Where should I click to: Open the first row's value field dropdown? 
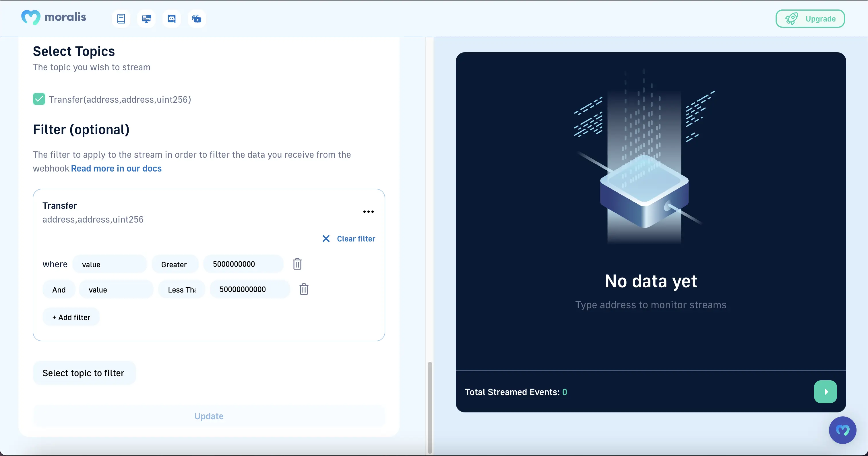pyautogui.click(x=110, y=264)
